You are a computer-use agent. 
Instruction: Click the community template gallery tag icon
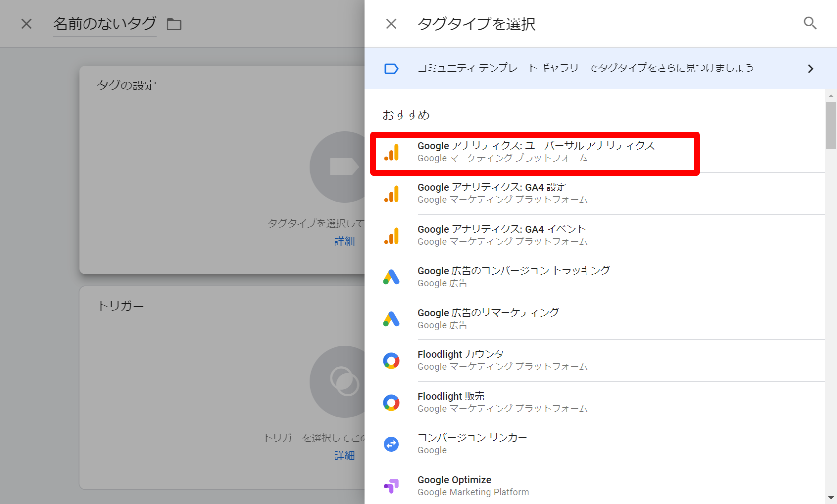click(391, 69)
